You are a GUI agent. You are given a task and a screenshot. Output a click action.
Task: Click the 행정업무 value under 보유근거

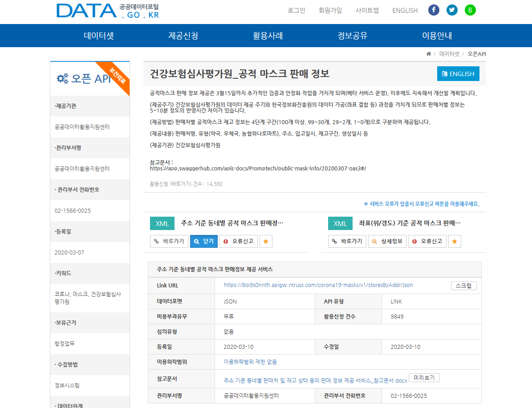[x=65, y=343]
